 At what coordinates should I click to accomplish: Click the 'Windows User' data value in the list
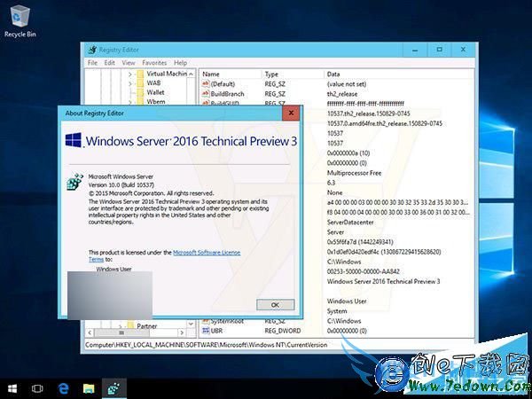(347, 301)
